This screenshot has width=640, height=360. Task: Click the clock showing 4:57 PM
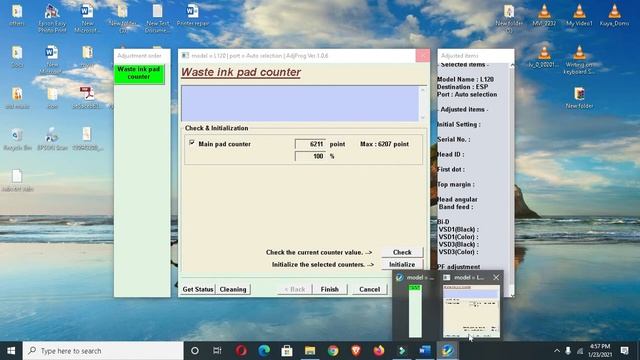click(600, 346)
